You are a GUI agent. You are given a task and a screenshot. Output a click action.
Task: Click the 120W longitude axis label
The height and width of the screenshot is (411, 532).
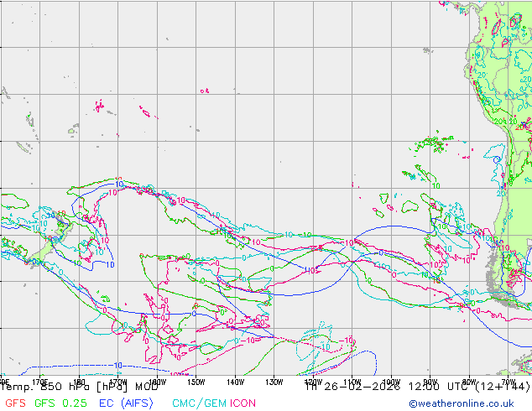coord(313,381)
